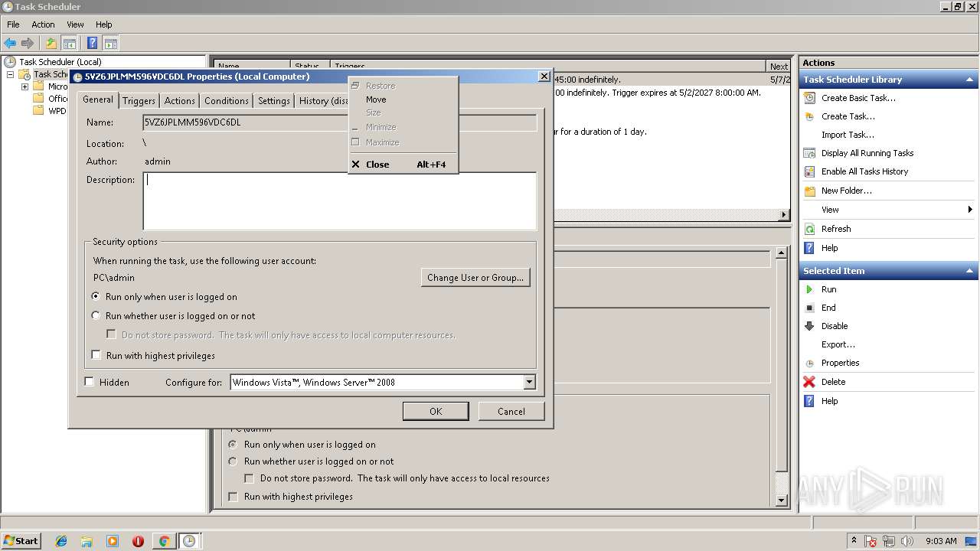
Task: Switch to the Conditions tab
Action: click(227, 100)
